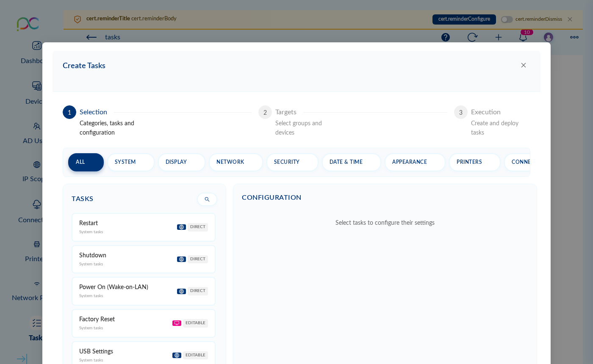Open the help icon in top bar
593x364 pixels.
pos(445,37)
